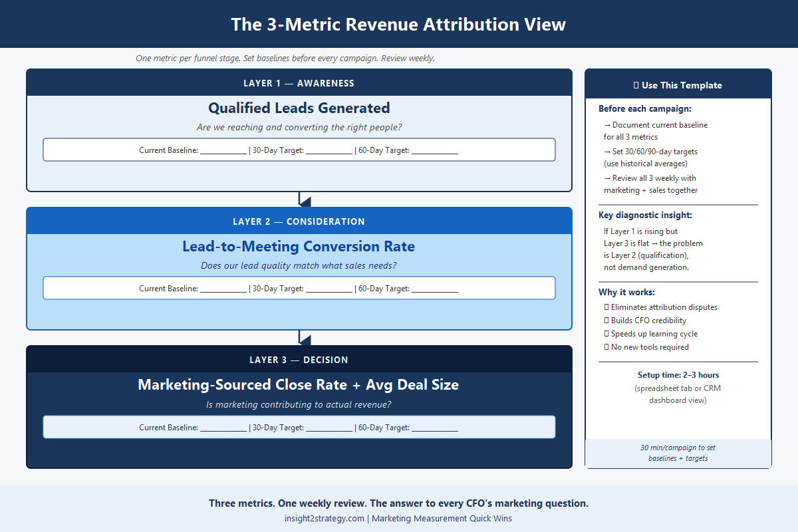Fill the 30-Day Target blank in Layer 3
Screen dimensions: 798x532
click(x=329, y=428)
